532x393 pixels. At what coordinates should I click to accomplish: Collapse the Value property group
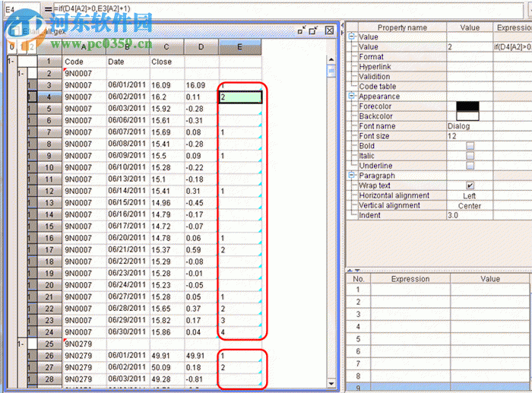coord(352,36)
